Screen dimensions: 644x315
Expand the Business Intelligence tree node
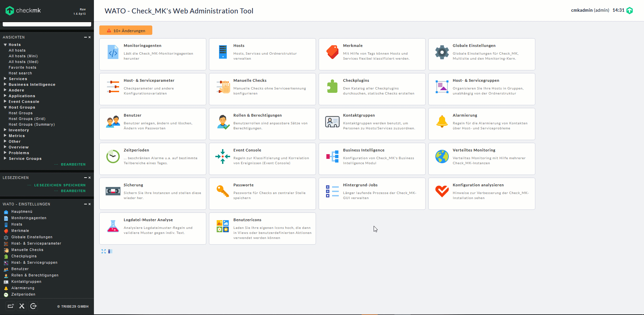[x=5, y=84]
